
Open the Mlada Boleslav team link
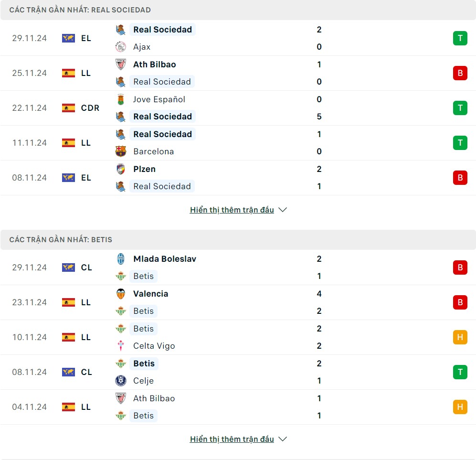pyautogui.click(x=164, y=259)
